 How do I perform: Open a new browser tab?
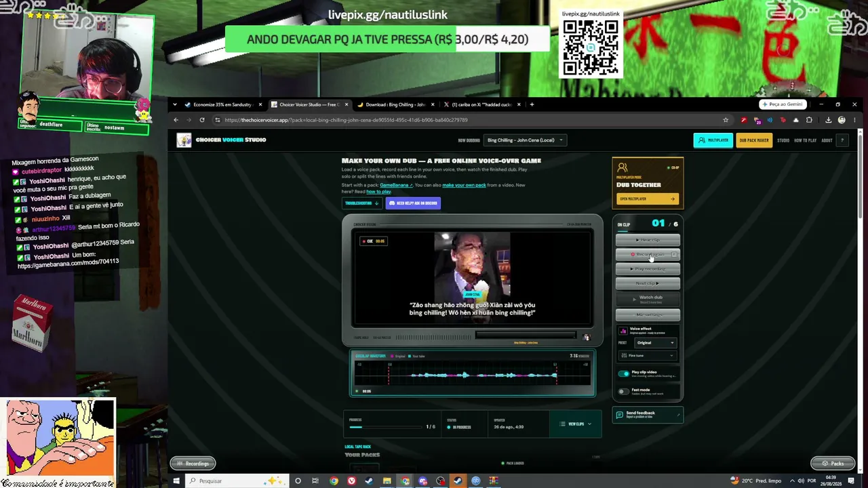tap(532, 104)
